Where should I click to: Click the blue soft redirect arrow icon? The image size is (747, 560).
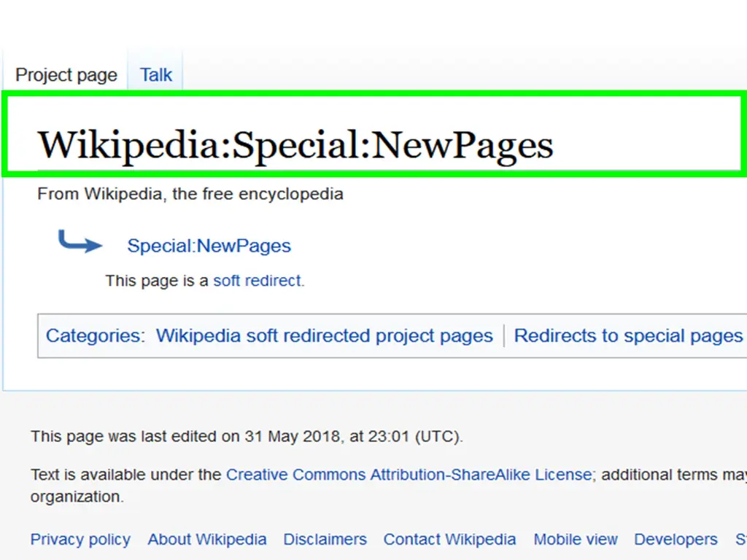tap(80, 241)
